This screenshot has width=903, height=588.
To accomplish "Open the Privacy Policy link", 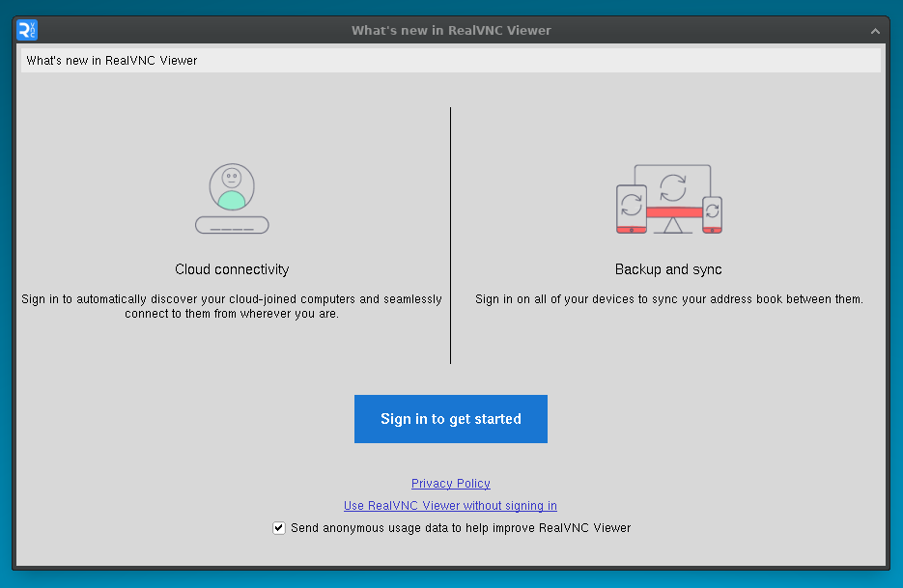I will [451, 483].
